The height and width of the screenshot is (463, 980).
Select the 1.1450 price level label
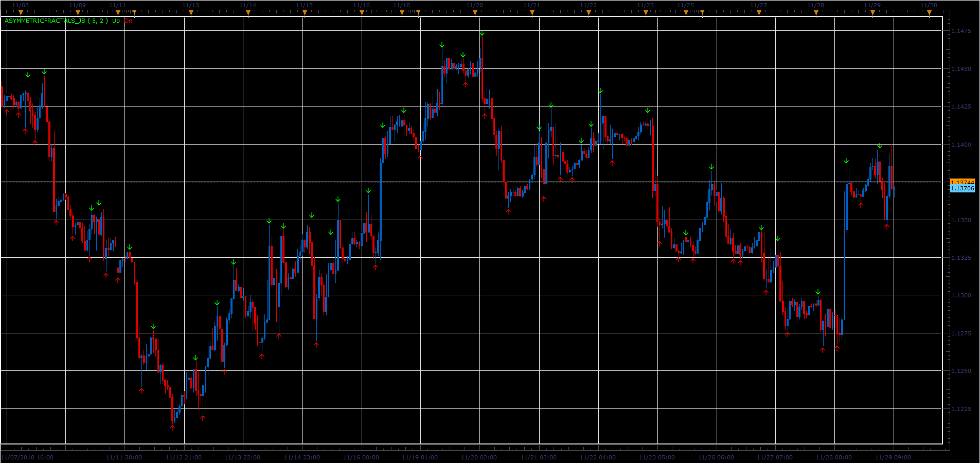(961, 69)
